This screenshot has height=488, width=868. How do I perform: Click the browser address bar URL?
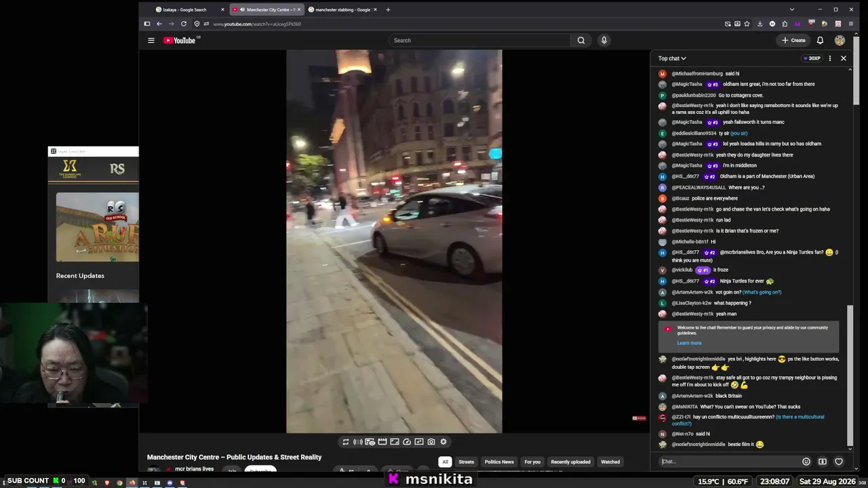pyautogui.click(x=257, y=24)
